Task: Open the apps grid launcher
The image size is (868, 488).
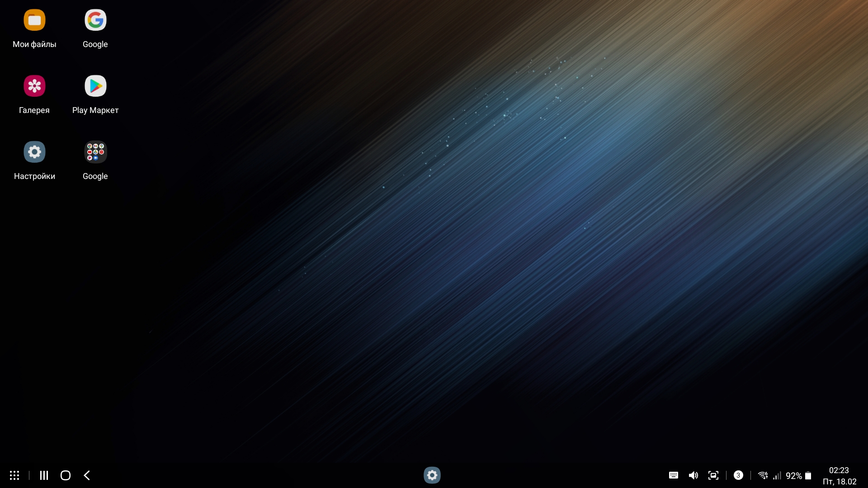Action: (14, 475)
